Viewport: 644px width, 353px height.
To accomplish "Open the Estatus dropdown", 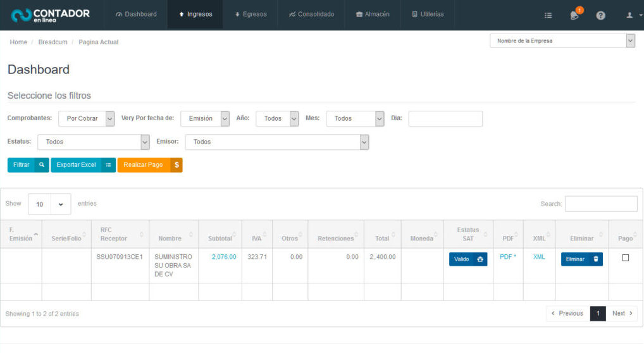I will coord(93,142).
